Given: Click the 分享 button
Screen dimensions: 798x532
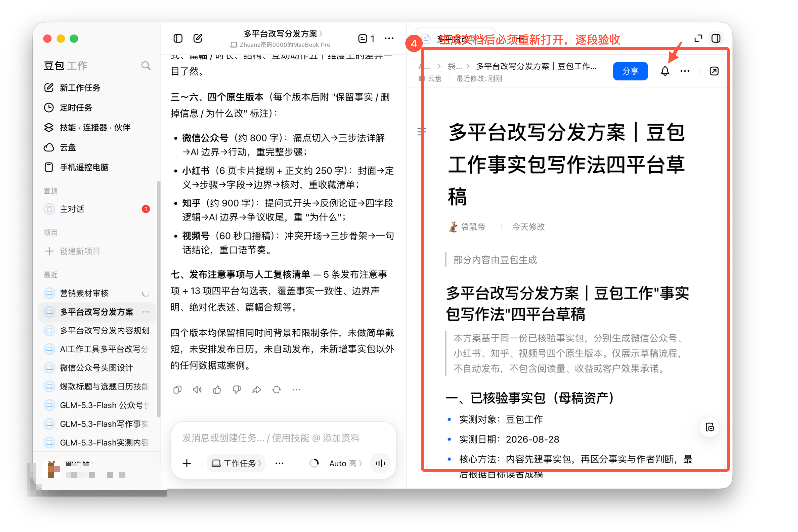Looking at the screenshot, I should [x=630, y=71].
